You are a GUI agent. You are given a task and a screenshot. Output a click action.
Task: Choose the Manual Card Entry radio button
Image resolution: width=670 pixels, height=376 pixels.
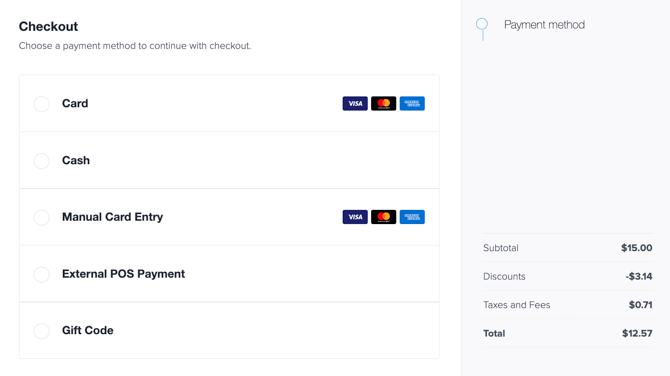(x=41, y=217)
